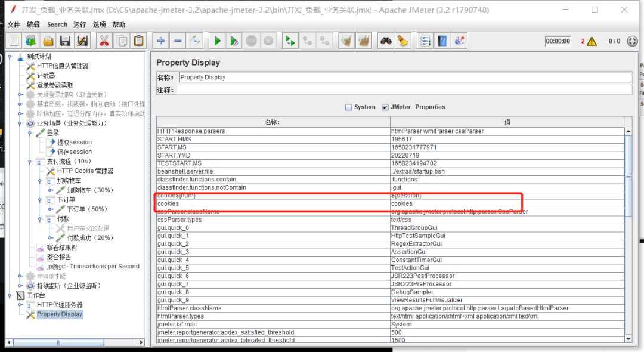This screenshot has height=352, width=644.
Task: Click the Add plus icon in toolbar
Action: [x=161, y=41]
